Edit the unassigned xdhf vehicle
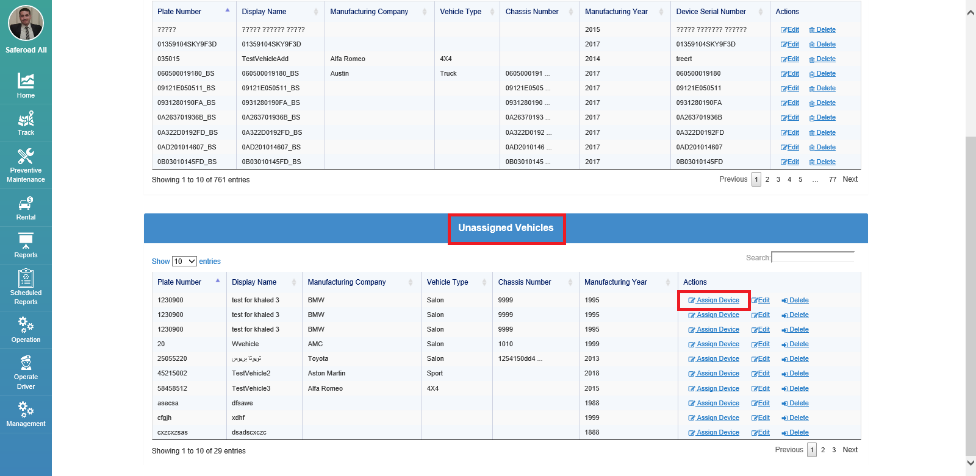This screenshot has width=976, height=476. coord(761,418)
